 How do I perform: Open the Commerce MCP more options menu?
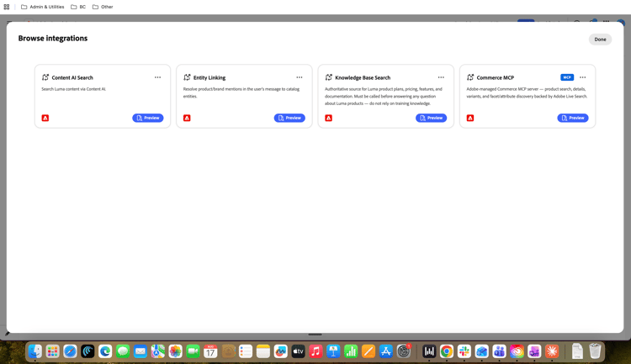583,77
